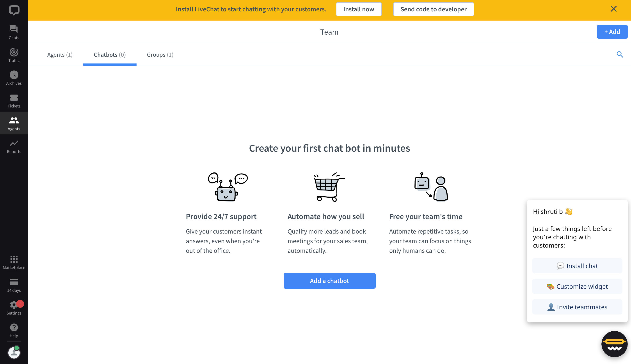This screenshot has width=631, height=364.
Task: Switch to the Agents (1) tab
Action: pos(60,55)
